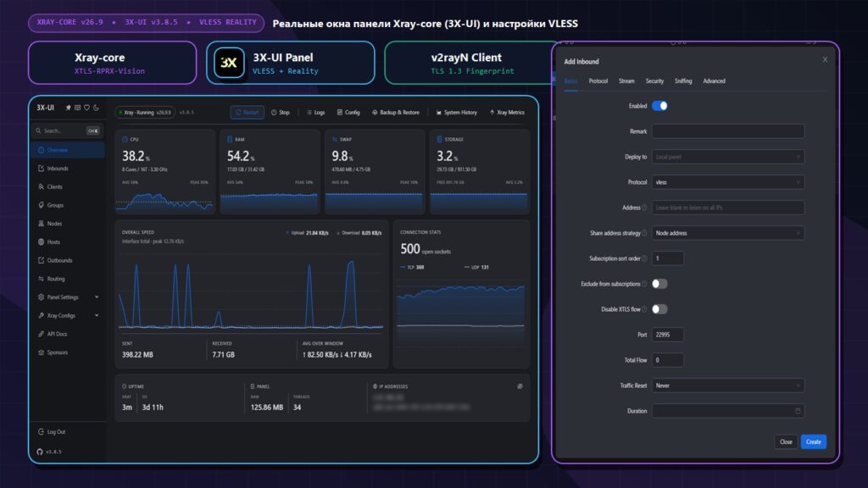Click the 3X logo on 3X-UI Panel card
The width and height of the screenshot is (868, 488).
click(229, 63)
